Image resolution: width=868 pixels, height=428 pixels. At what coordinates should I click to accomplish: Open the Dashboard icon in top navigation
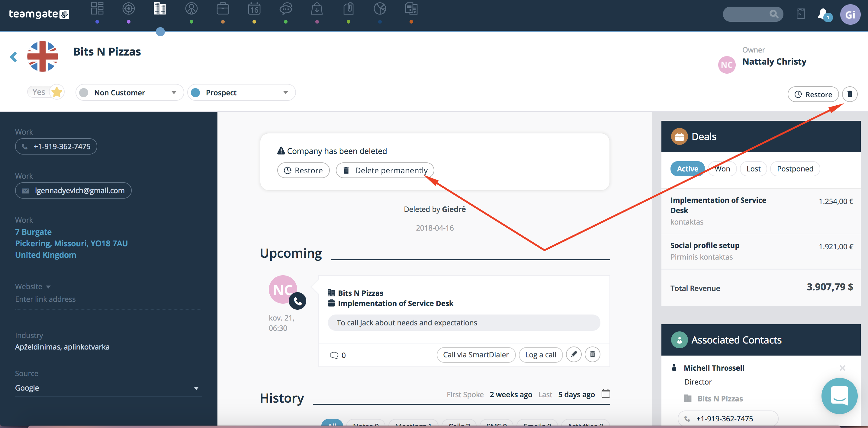97,9
